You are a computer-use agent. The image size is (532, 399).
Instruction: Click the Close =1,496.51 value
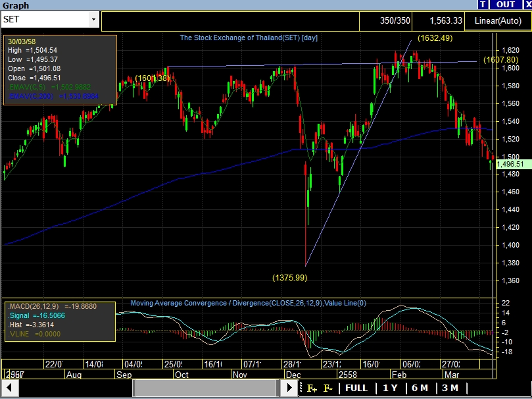tap(34, 78)
